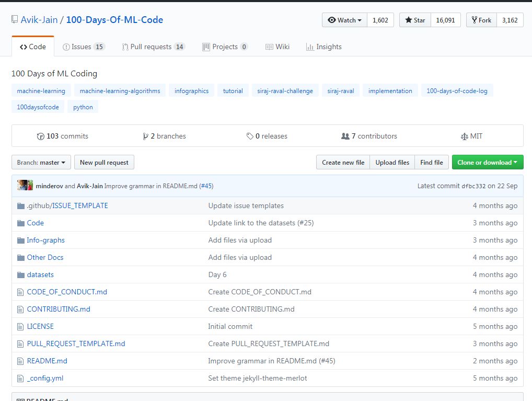The image size is (532, 401).
Task: Open the datasets folder
Action: point(40,274)
